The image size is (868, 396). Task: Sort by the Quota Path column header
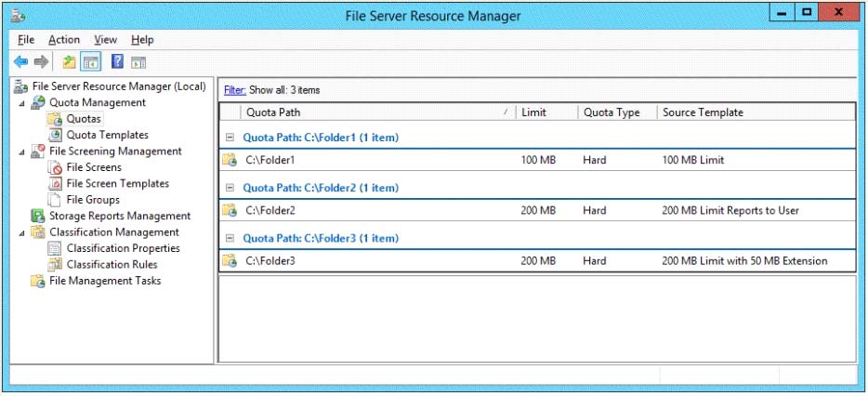click(x=377, y=112)
